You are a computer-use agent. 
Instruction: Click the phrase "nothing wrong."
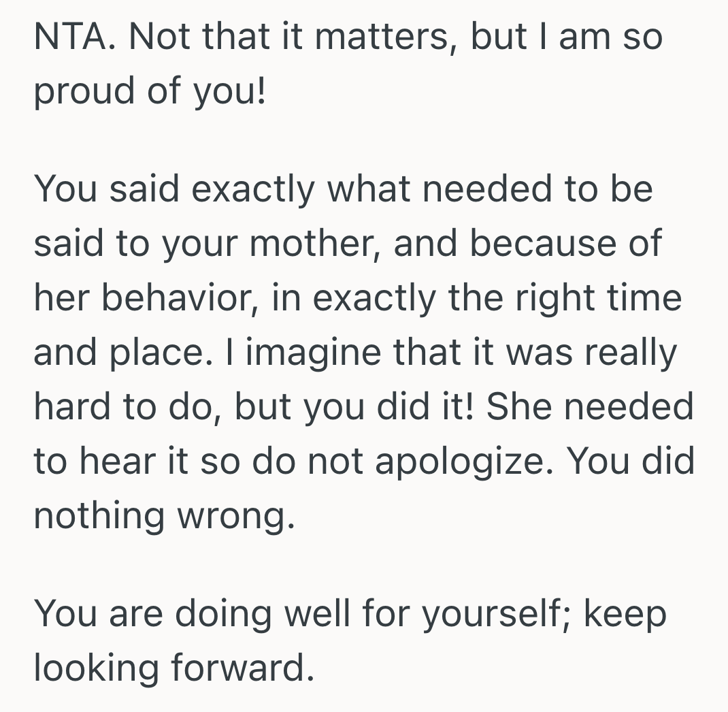point(165,515)
